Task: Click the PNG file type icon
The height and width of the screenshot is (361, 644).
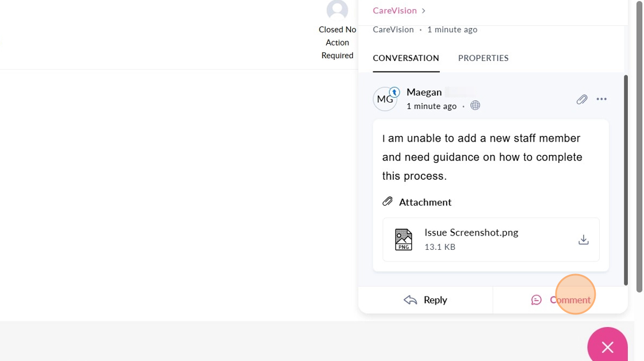Action: 404,240
